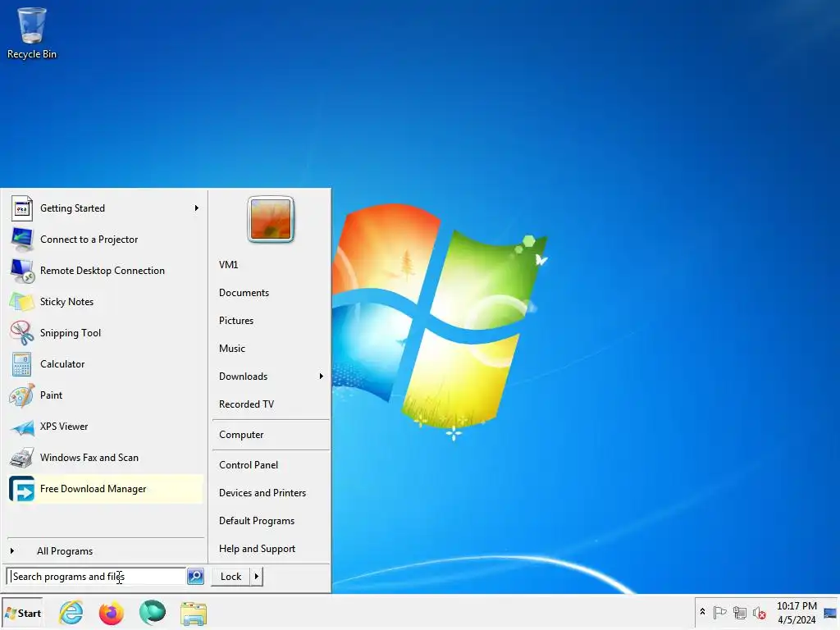Open Default Programs
The height and width of the screenshot is (630, 840).
point(257,521)
